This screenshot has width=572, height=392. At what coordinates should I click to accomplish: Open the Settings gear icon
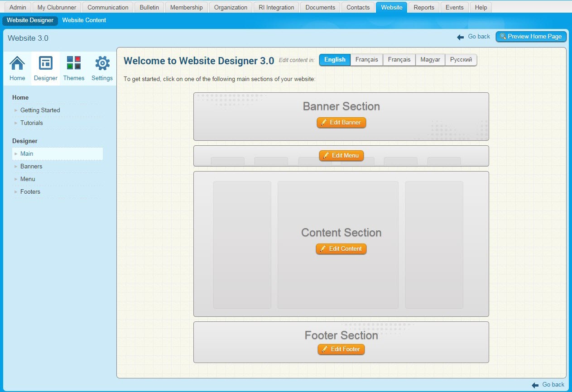point(102,63)
